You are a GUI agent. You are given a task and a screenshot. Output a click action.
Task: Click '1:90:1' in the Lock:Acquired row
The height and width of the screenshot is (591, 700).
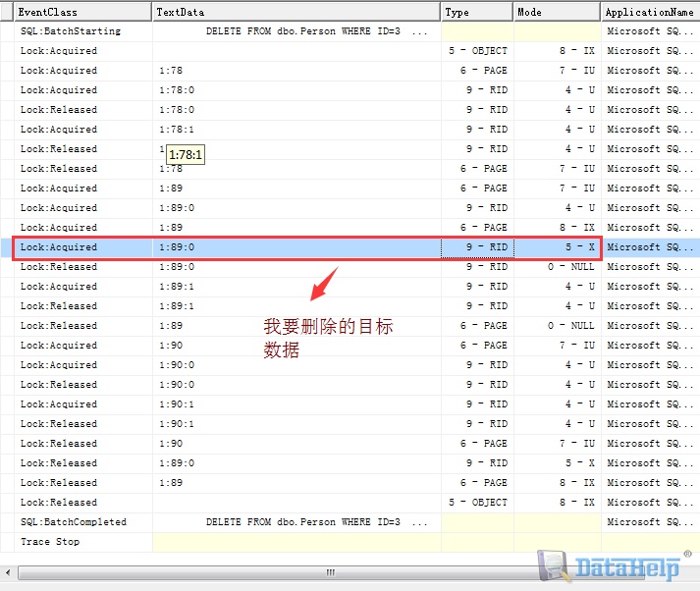coord(177,404)
